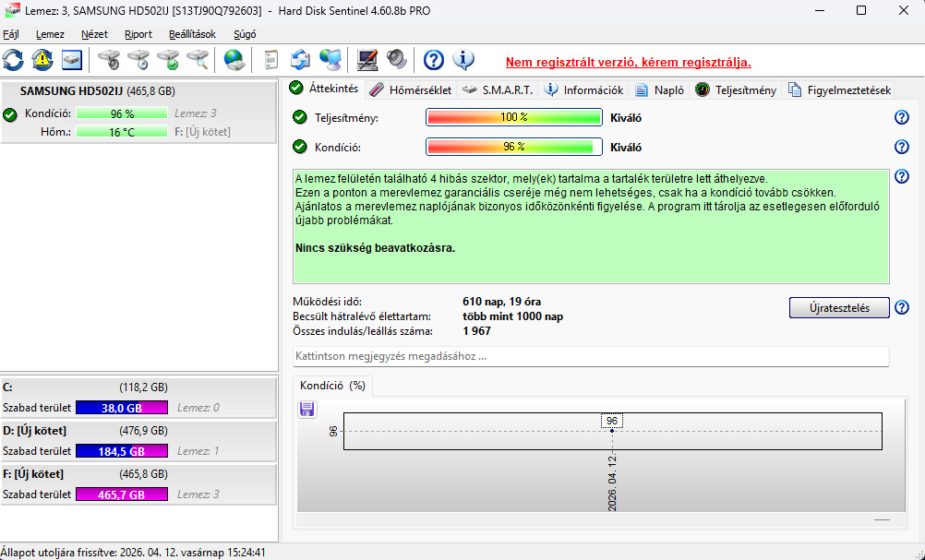The width and height of the screenshot is (925, 560).
Task: Switch to the Figyelmeztetések tab
Action: click(x=839, y=90)
